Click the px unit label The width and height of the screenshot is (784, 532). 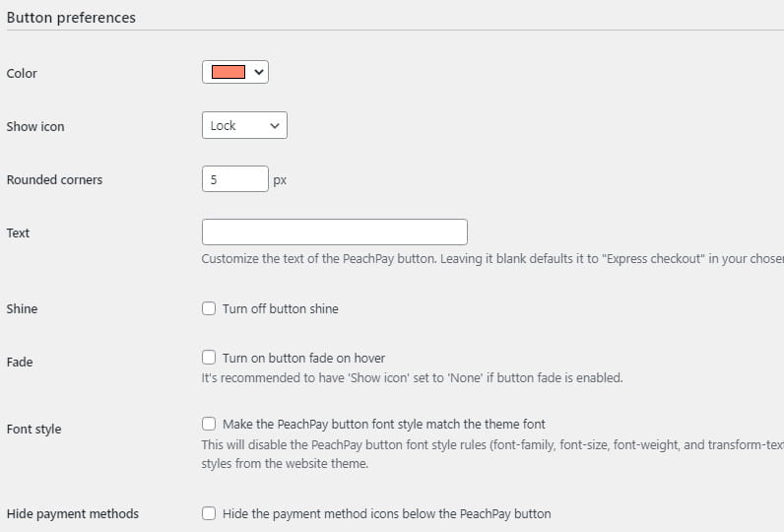[280, 180]
